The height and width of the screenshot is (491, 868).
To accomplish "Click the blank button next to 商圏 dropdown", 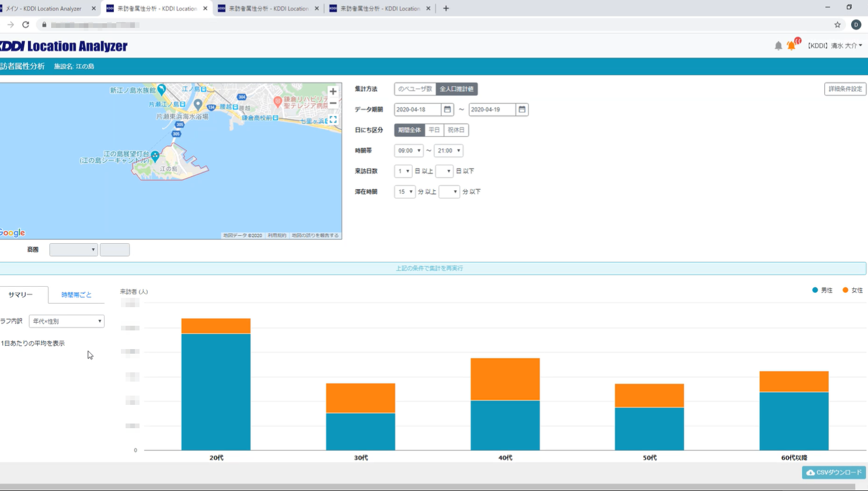I will point(115,250).
